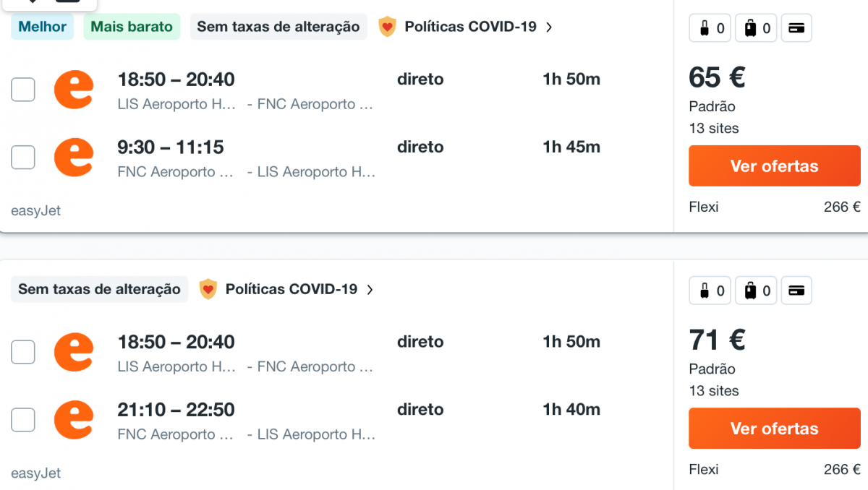Click Ver ofertas for the 65 € flight

[774, 166]
